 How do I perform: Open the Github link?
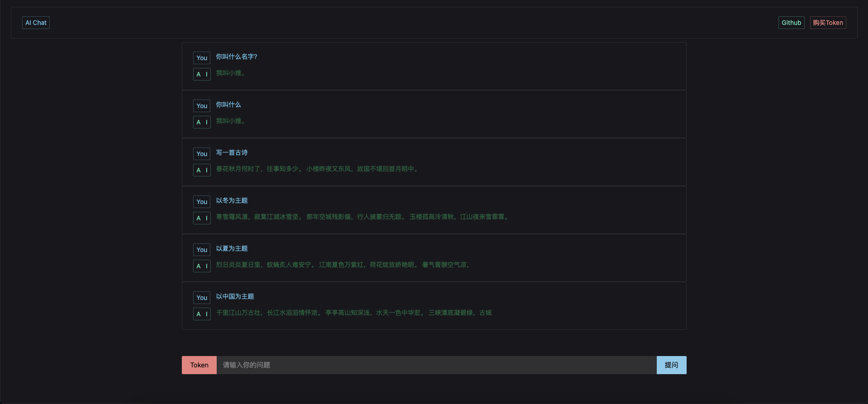click(791, 23)
